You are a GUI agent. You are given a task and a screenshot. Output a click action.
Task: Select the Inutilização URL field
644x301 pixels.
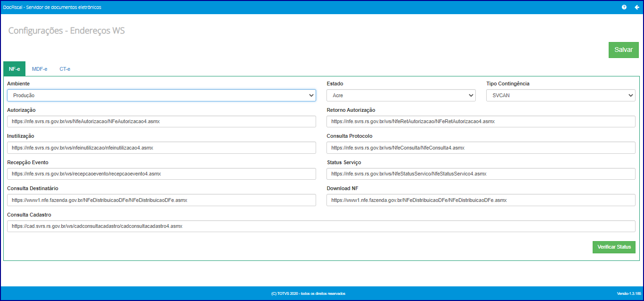[161, 148]
